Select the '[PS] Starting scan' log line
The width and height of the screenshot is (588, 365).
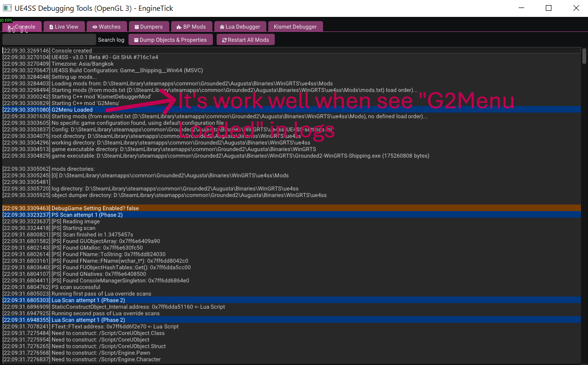tap(291, 228)
